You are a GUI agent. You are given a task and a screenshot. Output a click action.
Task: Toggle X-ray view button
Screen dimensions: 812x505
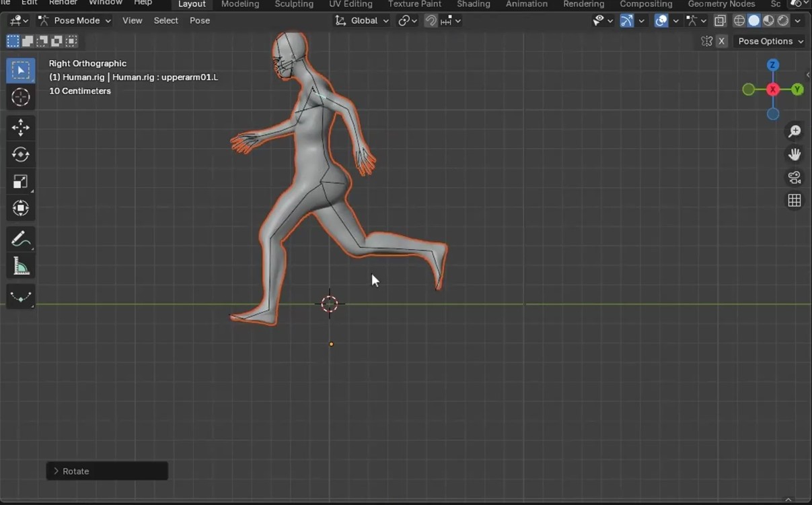pos(720,21)
